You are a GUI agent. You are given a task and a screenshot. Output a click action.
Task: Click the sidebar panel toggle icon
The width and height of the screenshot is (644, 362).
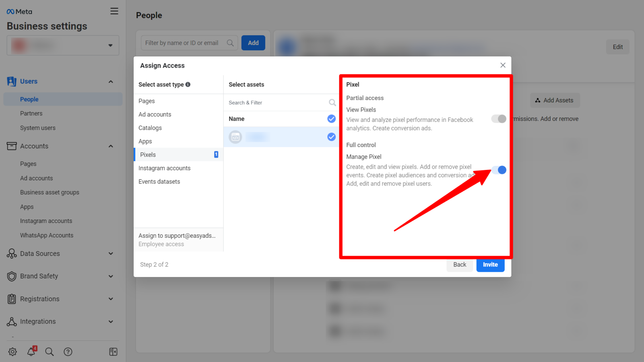click(x=113, y=352)
